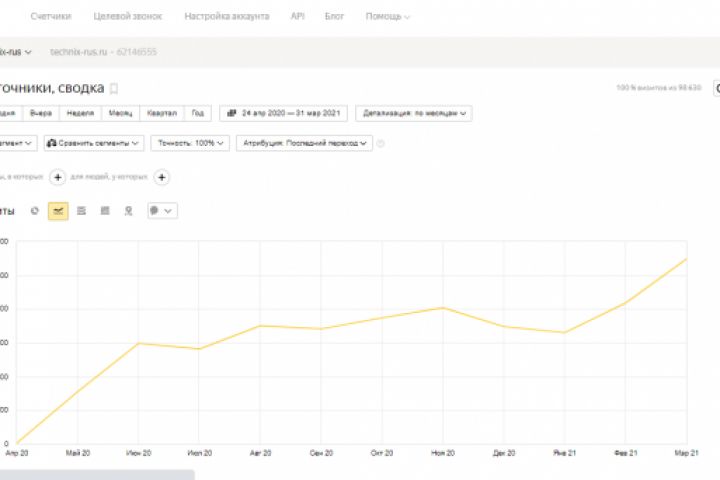The height and width of the screenshot is (480, 720).
Task: Select the Квартал period option
Action: click(x=160, y=113)
